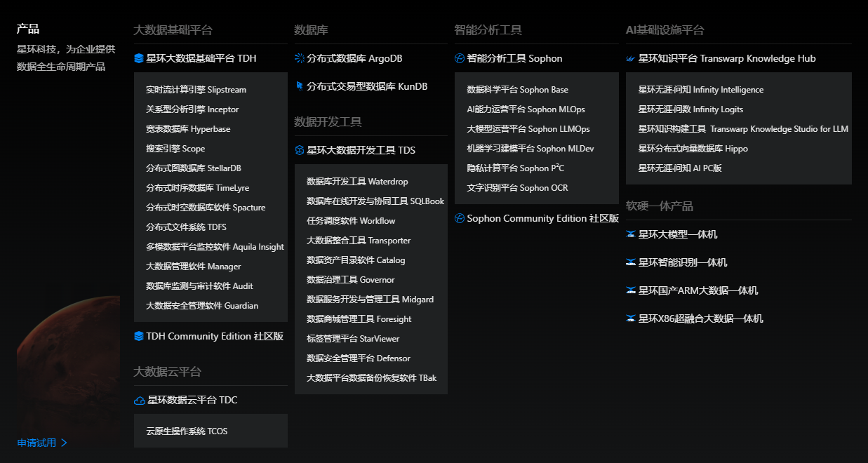The width and height of the screenshot is (868, 463).
Task: Open 标签管理平台 StarViewer
Action: 353,339
